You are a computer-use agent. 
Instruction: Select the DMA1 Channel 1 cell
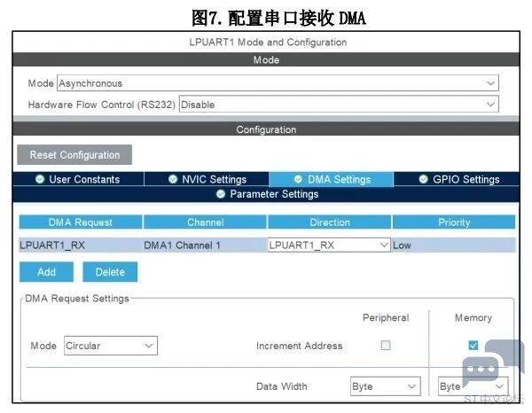[x=206, y=245]
